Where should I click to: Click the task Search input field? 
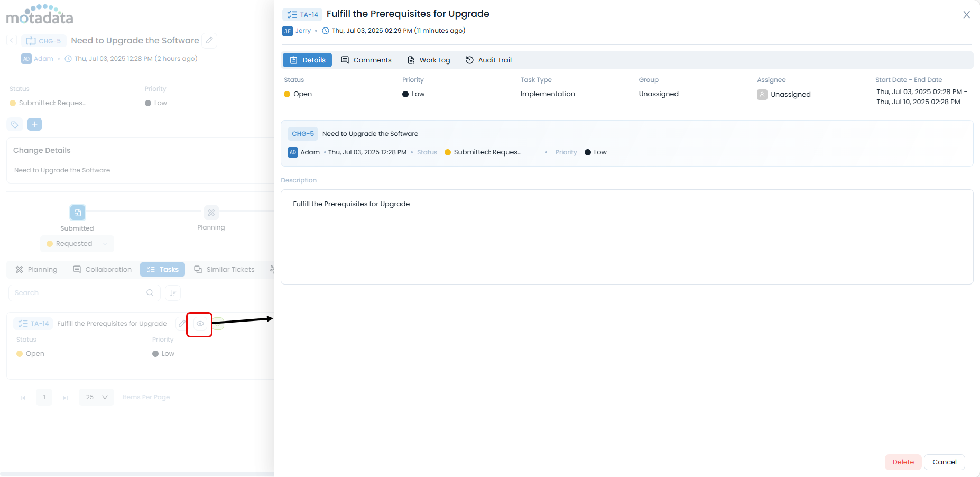point(79,293)
